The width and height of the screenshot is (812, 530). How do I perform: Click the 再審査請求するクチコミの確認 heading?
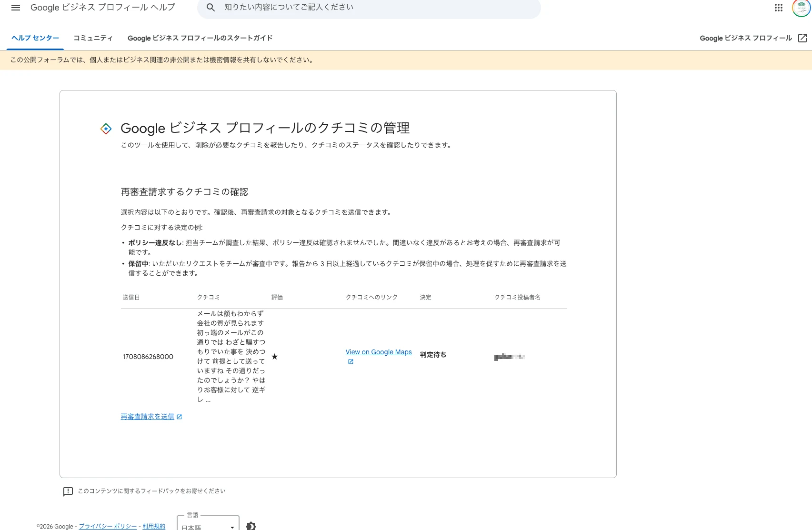tap(185, 192)
